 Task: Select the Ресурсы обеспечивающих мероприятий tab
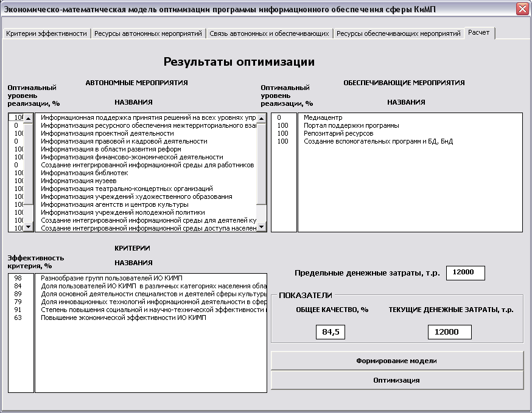click(x=398, y=33)
